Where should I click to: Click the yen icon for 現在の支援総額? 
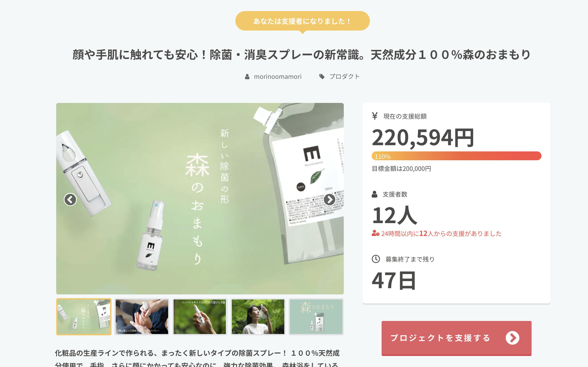pyautogui.click(x=375, y=116)
